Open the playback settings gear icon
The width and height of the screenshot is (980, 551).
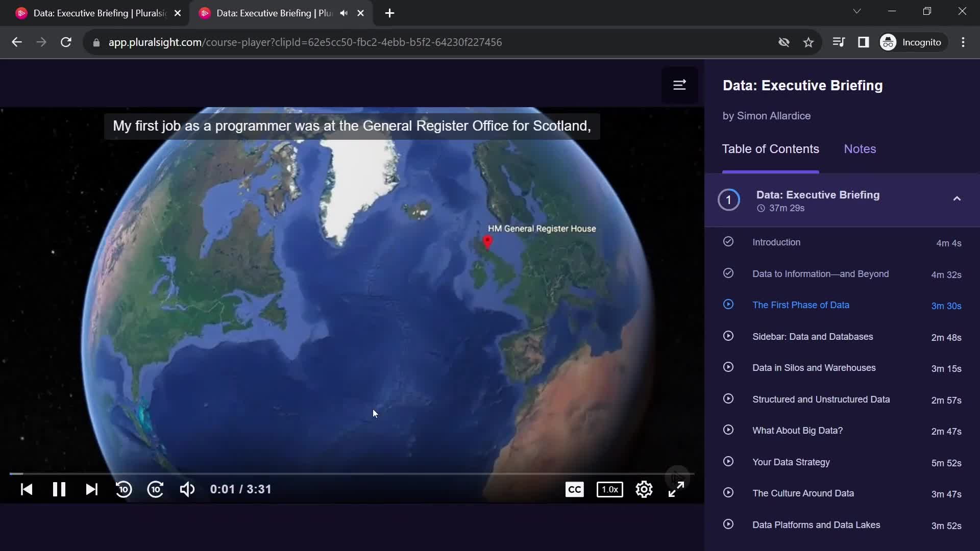(644, 489)
